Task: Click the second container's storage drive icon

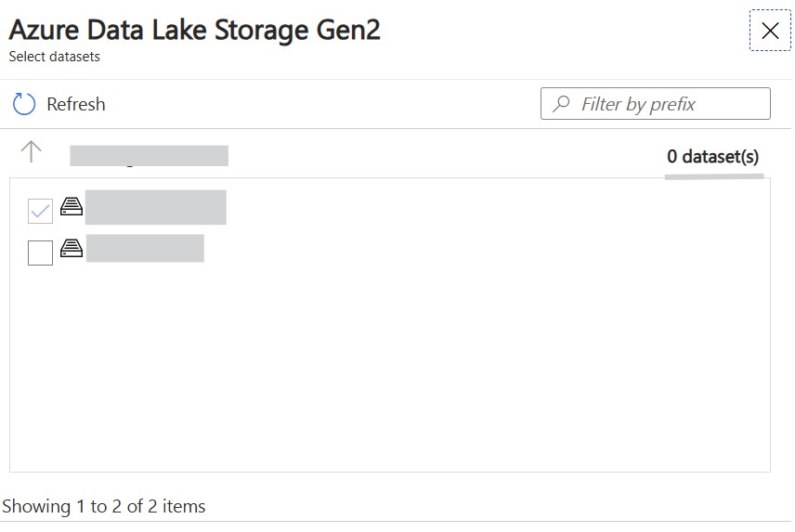Action: 72,248
